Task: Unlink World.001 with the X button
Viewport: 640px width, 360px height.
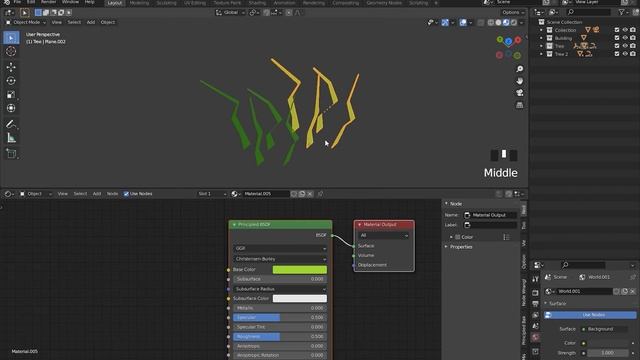Action: coord(632,291)
